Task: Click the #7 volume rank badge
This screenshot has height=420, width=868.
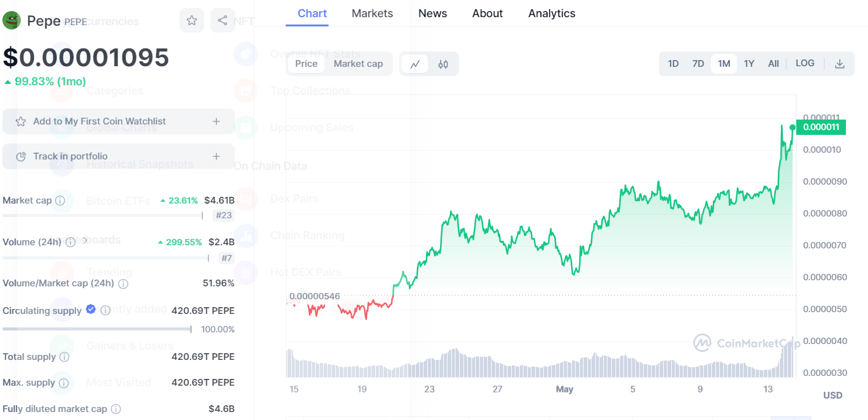Action: point(226,258)
